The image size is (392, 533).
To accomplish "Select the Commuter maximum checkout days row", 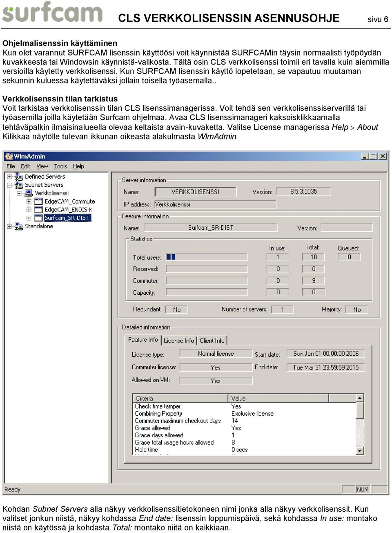I will pos(245,421).
